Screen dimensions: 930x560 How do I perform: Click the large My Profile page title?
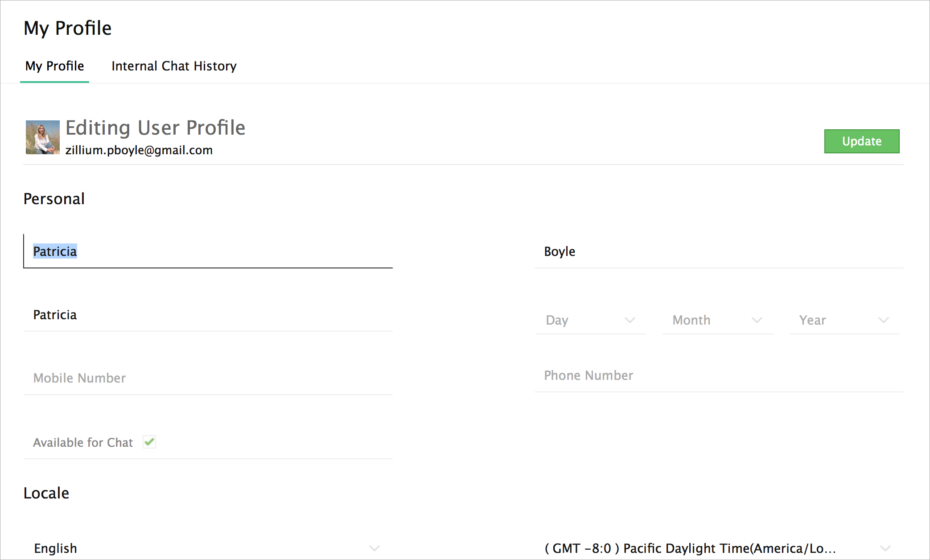pos(68,28)
